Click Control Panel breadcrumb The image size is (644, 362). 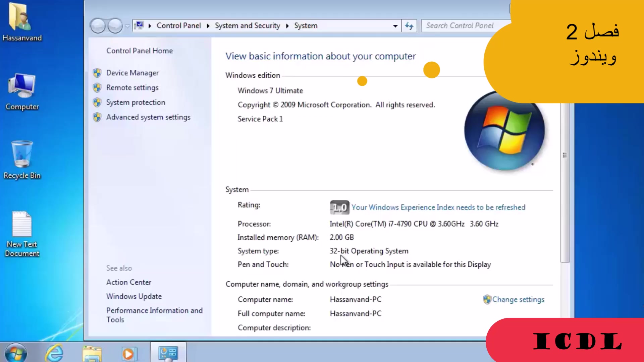178,25
